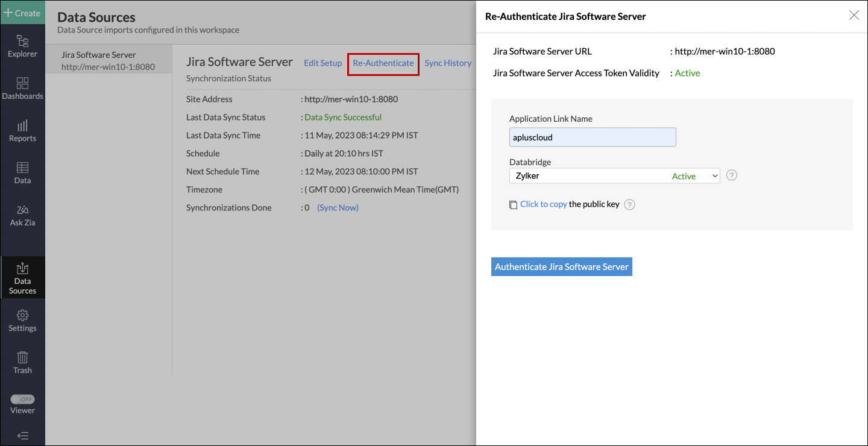
Task: Open workspace Settings
Action: [x=22, y=320]
